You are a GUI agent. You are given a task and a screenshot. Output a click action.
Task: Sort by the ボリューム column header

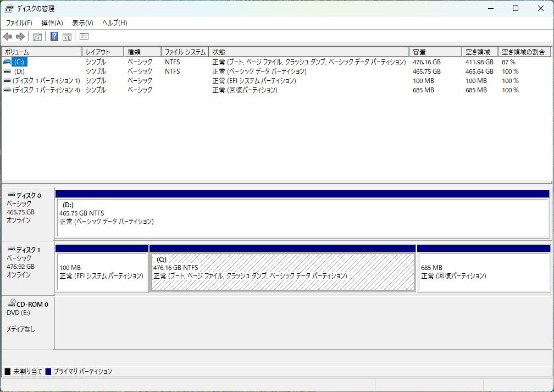(42, 52)
